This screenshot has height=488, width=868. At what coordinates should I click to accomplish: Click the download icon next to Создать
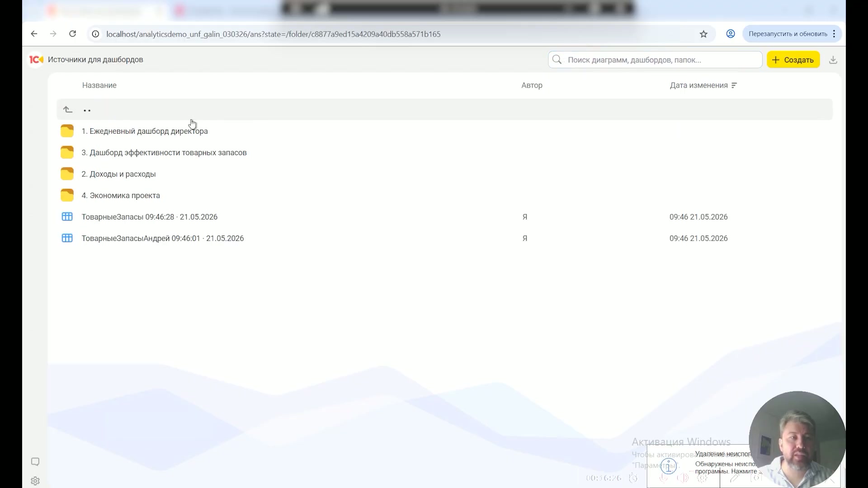click(833, 60)
